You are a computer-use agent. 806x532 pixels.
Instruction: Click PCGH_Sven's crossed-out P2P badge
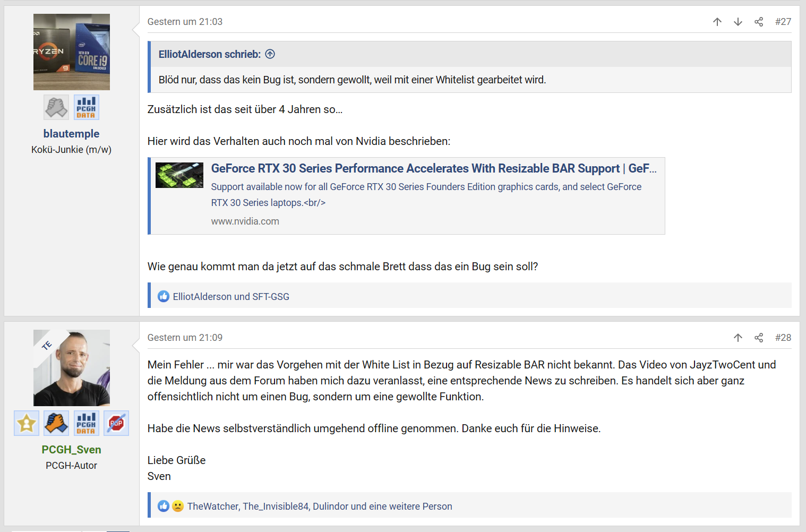(x=116, y=423)
